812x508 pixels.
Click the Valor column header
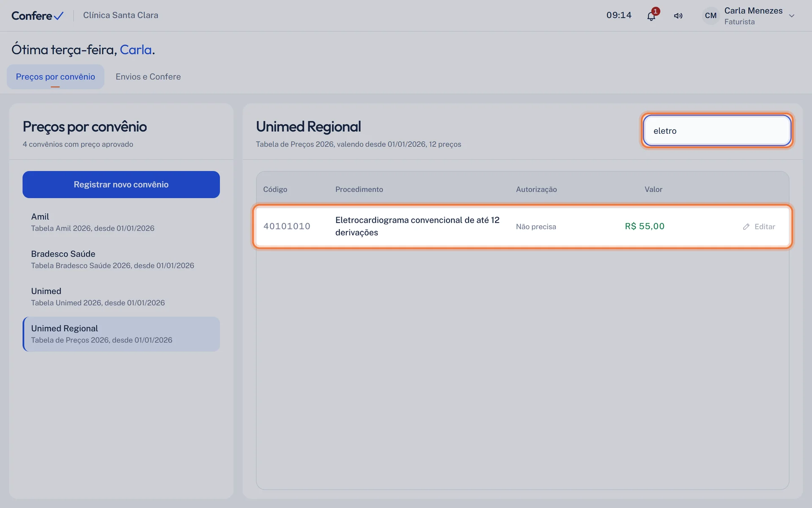coord(653,189)
